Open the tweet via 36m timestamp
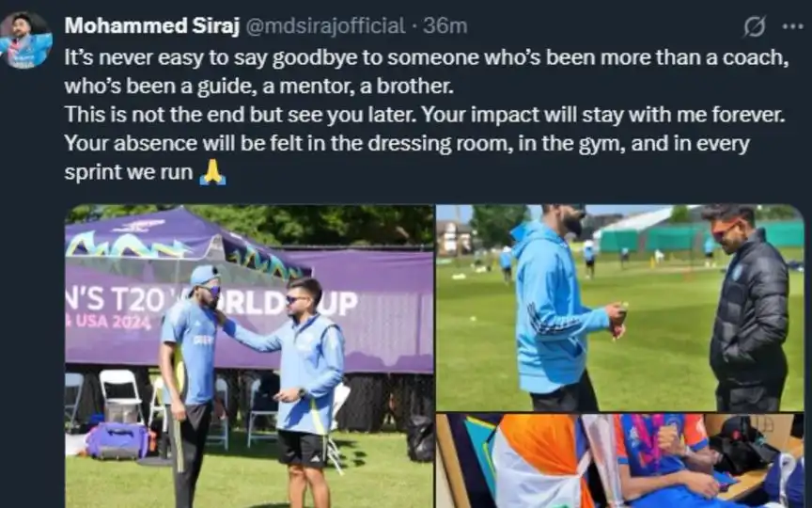Screen dimensions: 812x508 445,26
